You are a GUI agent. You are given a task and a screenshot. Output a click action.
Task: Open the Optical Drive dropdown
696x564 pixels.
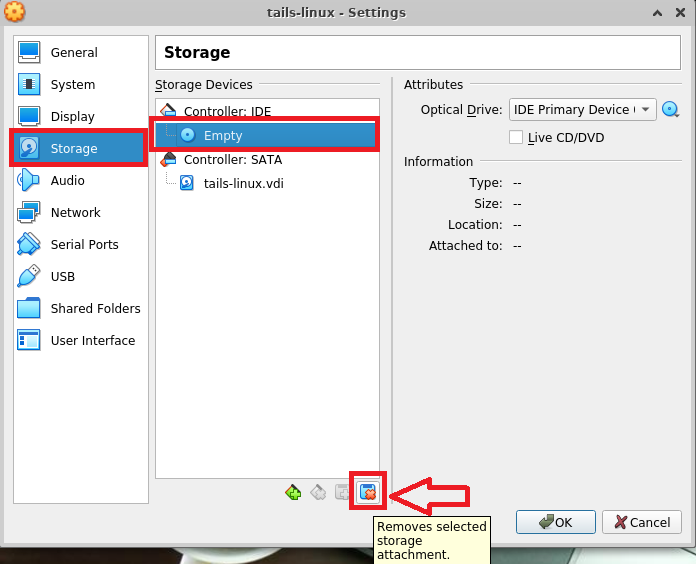[582, 109]
